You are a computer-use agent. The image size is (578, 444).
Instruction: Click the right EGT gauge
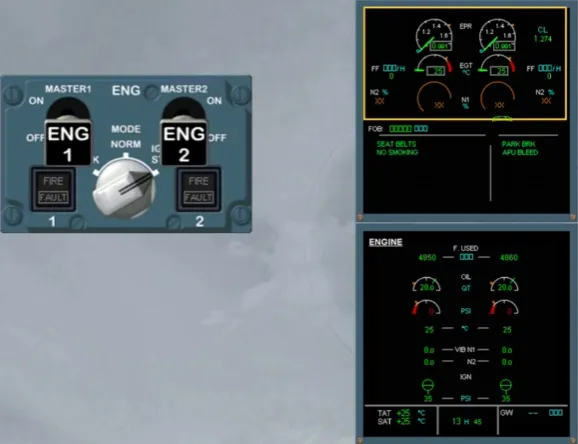click(x=497, y=65)
